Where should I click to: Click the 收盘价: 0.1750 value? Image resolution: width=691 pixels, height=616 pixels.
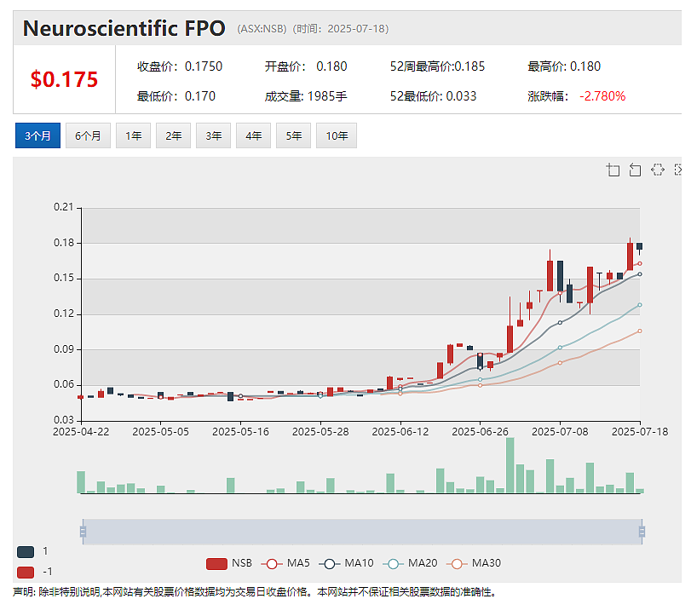point(180,66)
